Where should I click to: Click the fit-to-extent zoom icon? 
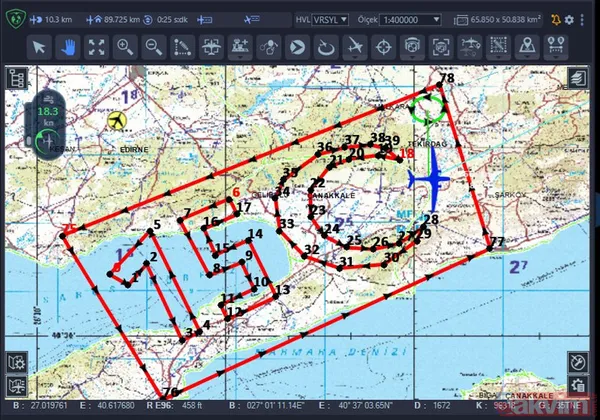96,46
